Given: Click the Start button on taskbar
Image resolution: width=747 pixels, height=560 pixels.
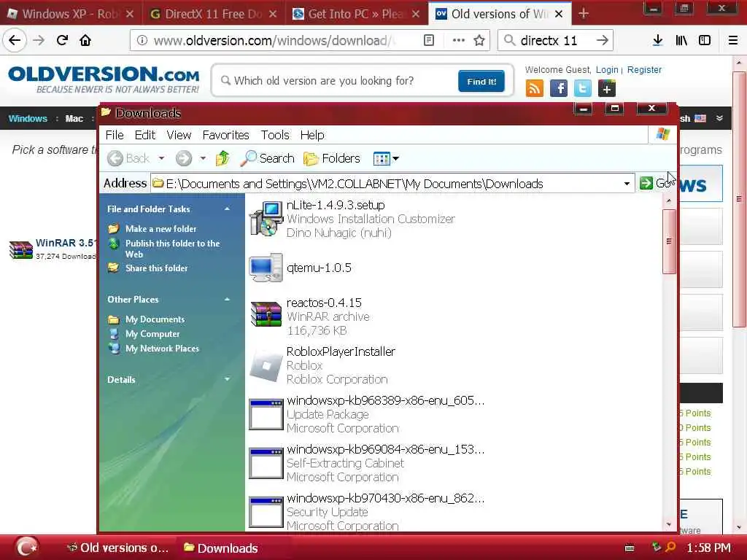Looking at the screenshot, I should click(27, 547).
